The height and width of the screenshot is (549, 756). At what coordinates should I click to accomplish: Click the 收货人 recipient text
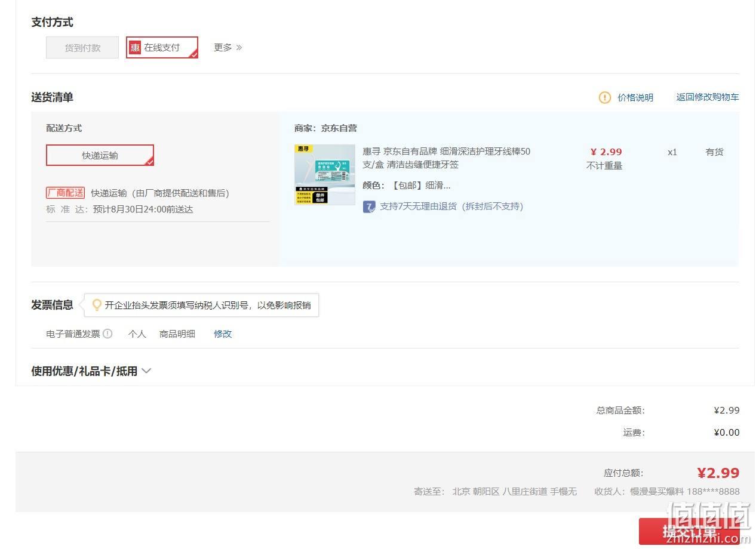tap(667, 492)
